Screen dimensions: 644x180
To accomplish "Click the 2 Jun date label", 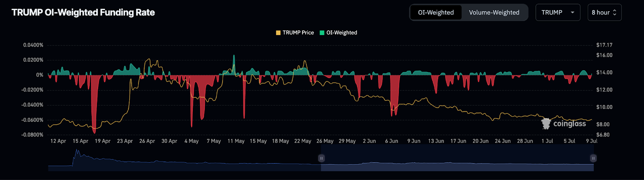I will [369, 141].
